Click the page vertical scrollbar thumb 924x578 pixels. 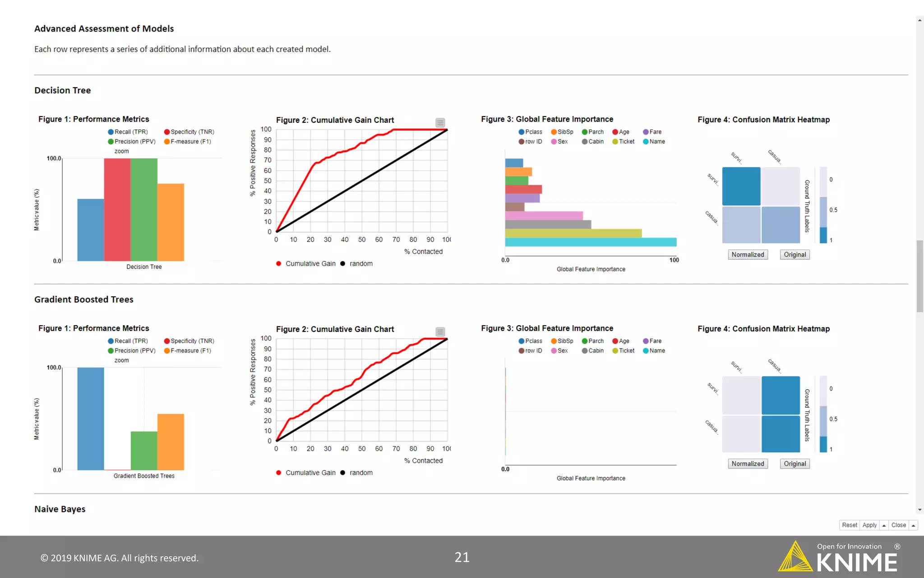[x=919, y=275]
